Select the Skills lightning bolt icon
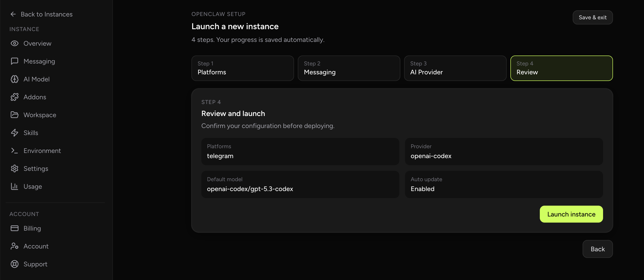This screenshot has height=280, width=644. coord(15,133)
